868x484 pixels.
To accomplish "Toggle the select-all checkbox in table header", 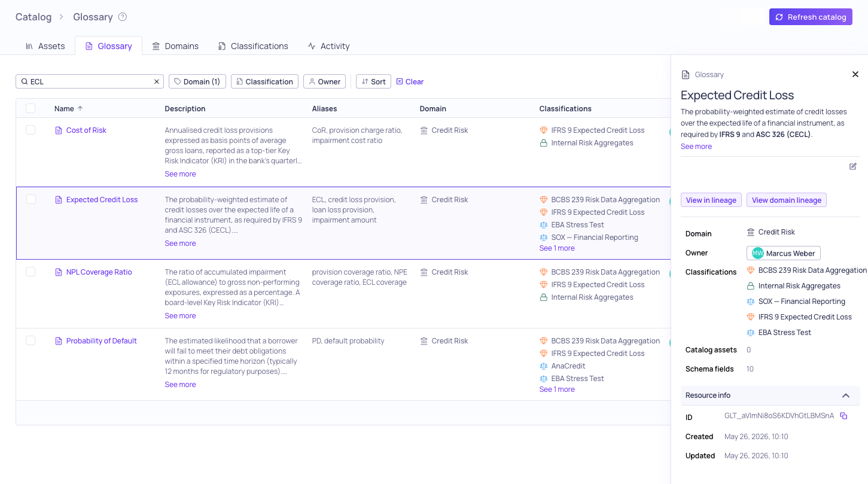I will (x=31, y=108).
